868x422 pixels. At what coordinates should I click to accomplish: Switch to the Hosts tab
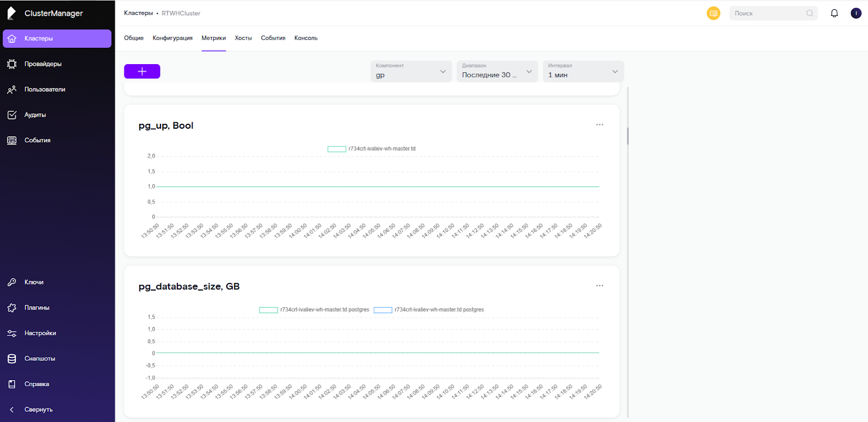click(243, 38)
